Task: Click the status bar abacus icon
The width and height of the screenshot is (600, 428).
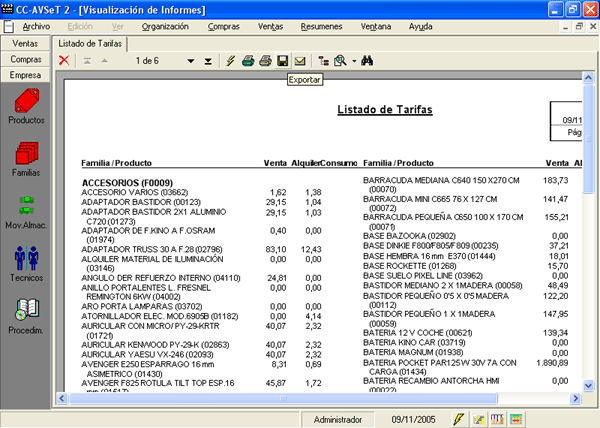Action: click(x=497, y=419)
